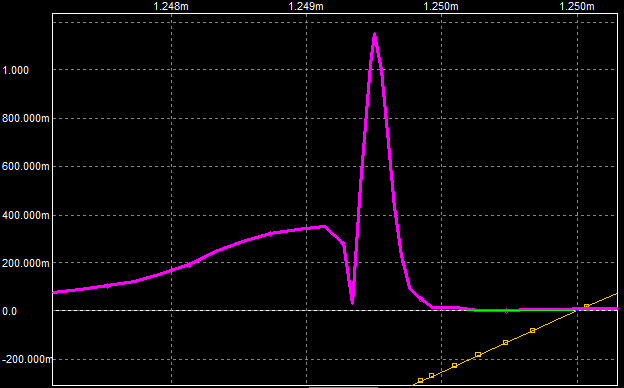Click the 0.0 y-axis label
This screenshot has width=624, height=388.
pyautogui.click(x=10, y=312)
